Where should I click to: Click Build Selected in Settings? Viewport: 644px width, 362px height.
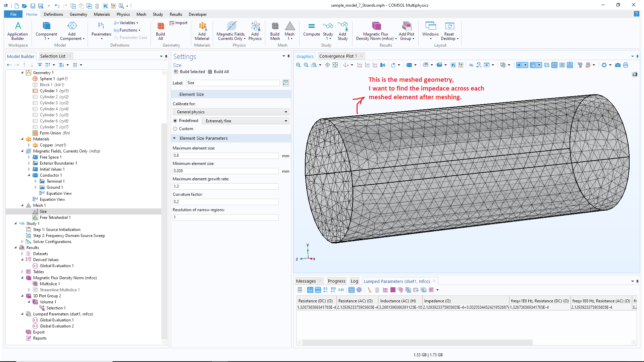(x=189, y=72)
